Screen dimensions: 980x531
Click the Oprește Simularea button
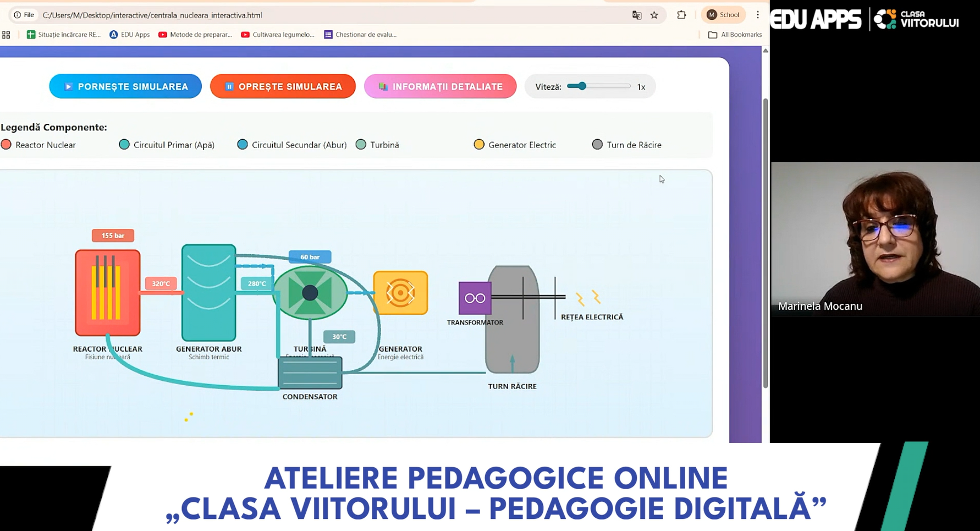(283, 86)
